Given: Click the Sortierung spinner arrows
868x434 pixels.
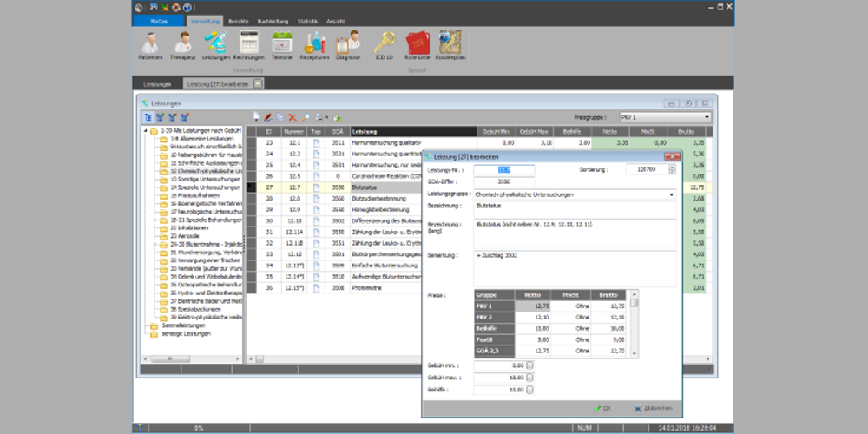Looking at the screenshot, I should 672,169.
